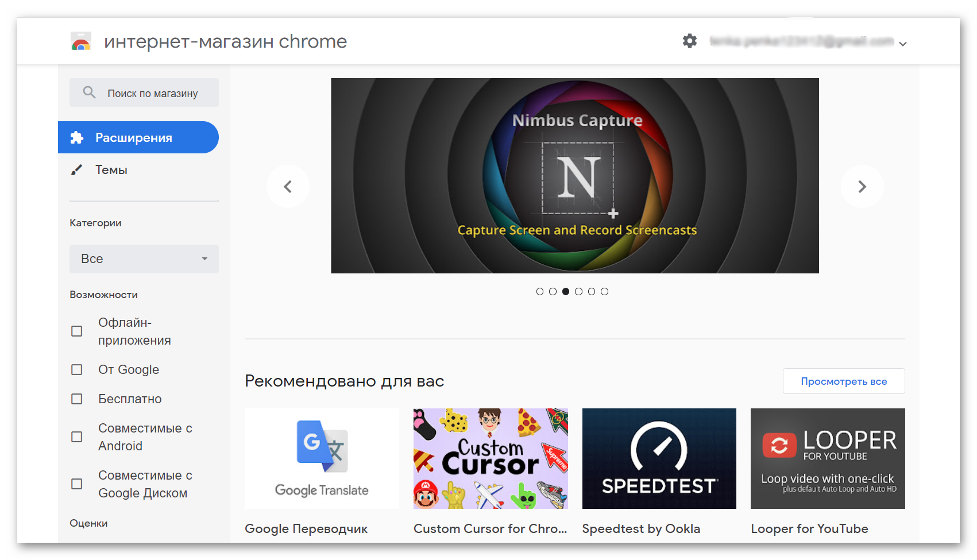This screenshot has width=977, height=560.
Task: Advance to the next carousel slide
Action: tap(862, 187)
